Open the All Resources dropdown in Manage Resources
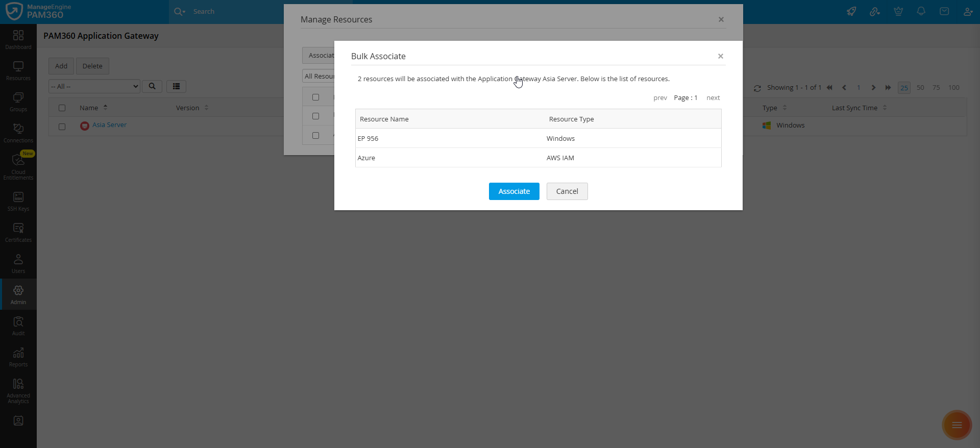This screenshot has width=980, height=448. tap(318, 76)
